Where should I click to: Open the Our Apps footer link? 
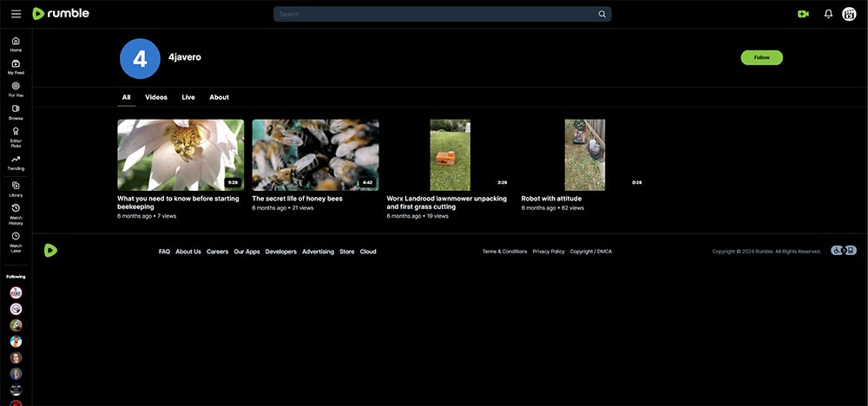click(247, 252)
